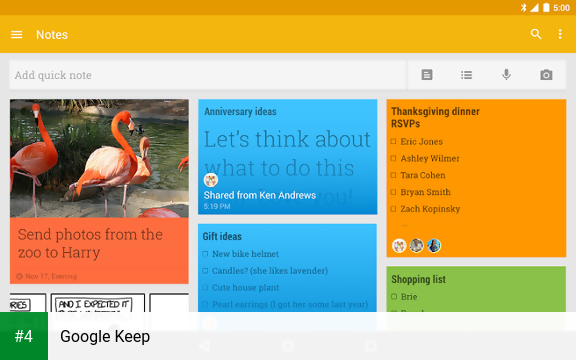
Task: Check the Brie item in Shopping list
Action: click(394, 296)
